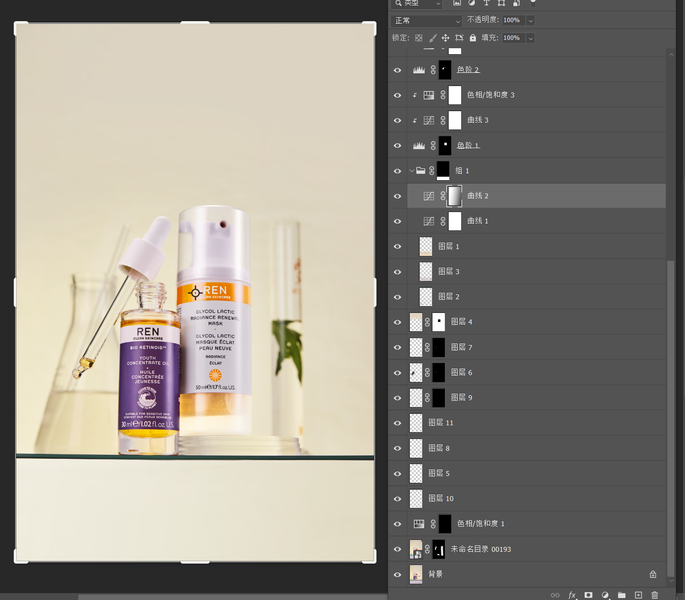Lock artboard nesting icon
Image resolution: width=685 pixels, height=600 pixels.
click(x=459, y=38)
